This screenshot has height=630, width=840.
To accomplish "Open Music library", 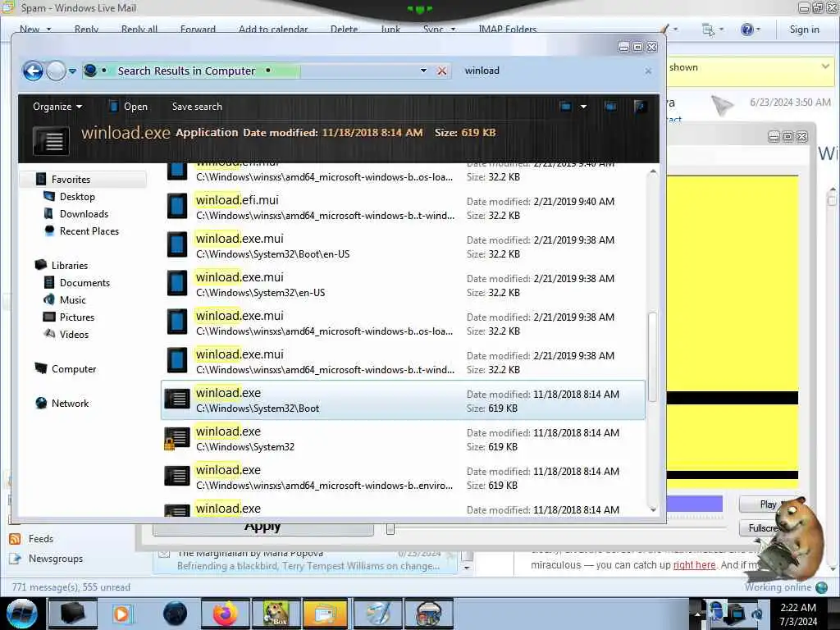I will 72,299.
